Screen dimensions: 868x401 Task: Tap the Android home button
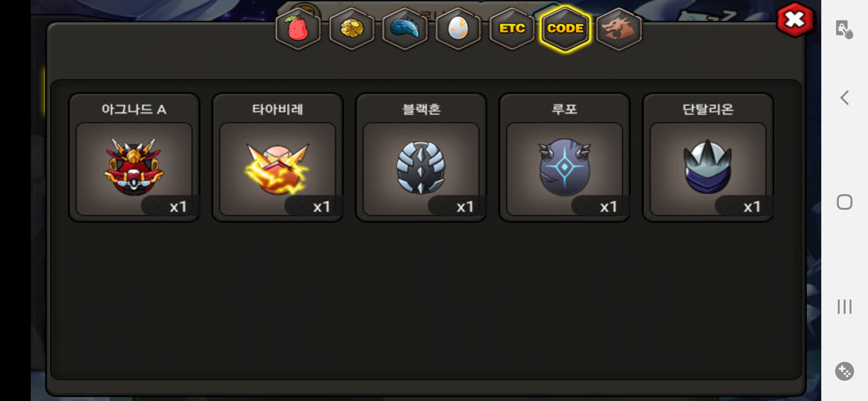pyautogui.click(x=845, y=202)
